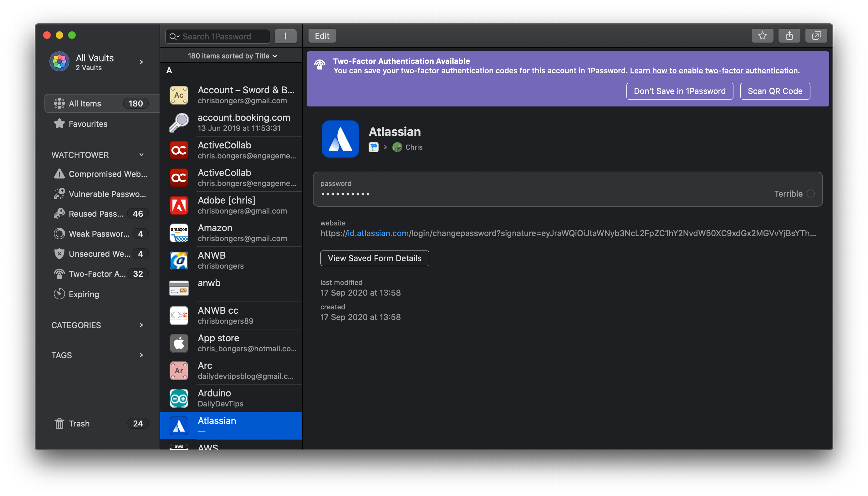
Task: Select the highlighted Atlassian list row
Action: [x=231, y=426]
